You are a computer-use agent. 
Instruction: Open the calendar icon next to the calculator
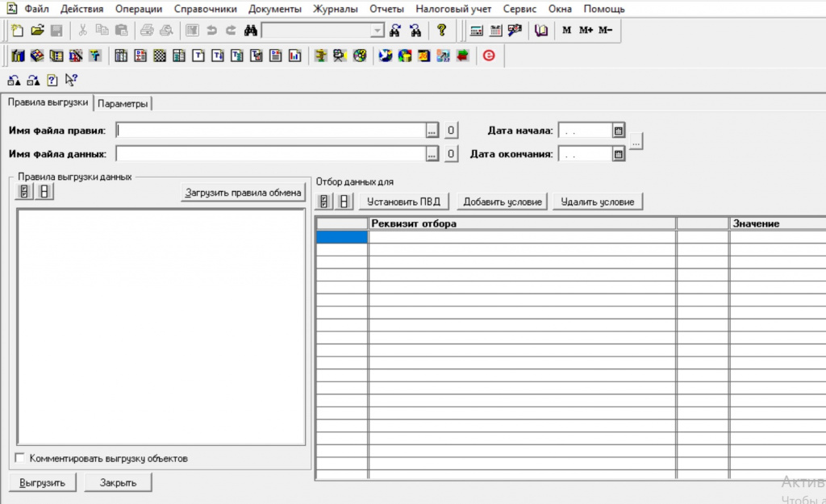pyautogui.click(x=496, y=31)
